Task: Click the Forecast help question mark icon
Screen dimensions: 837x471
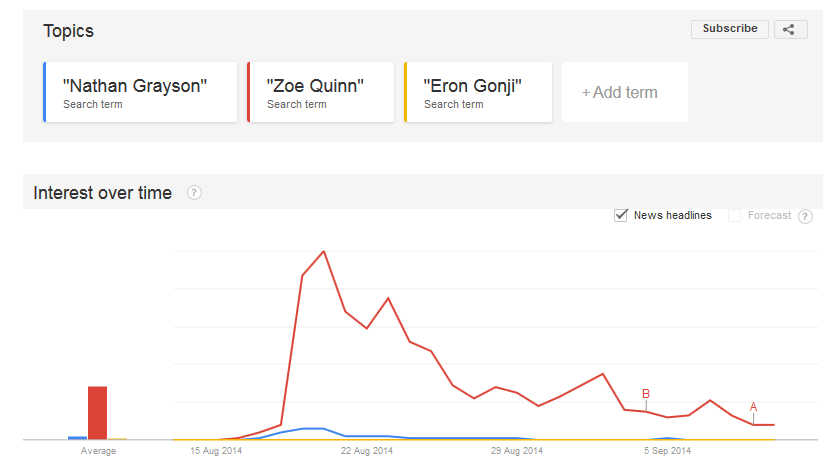Action: [x=805, y=216]
